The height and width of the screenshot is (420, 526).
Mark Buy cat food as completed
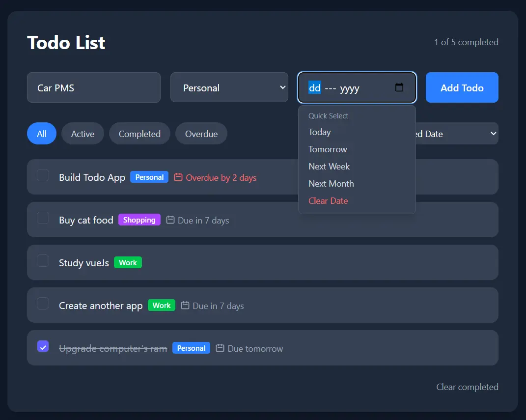point(43,218)
